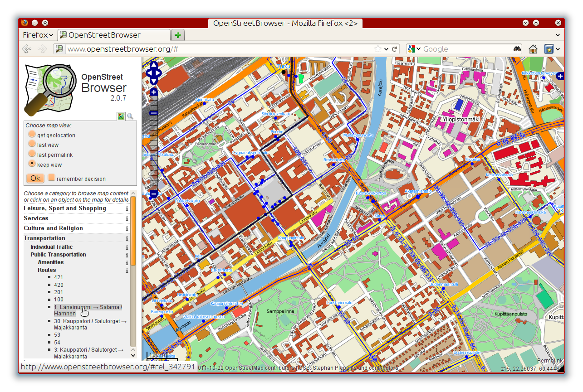
Task: Open the Firefox application menu
Action: 38,35
